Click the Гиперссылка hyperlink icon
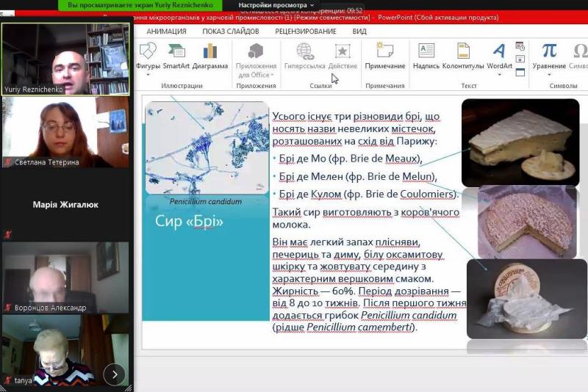This screenshot has height=392, width=588. [x=304, y=56]
